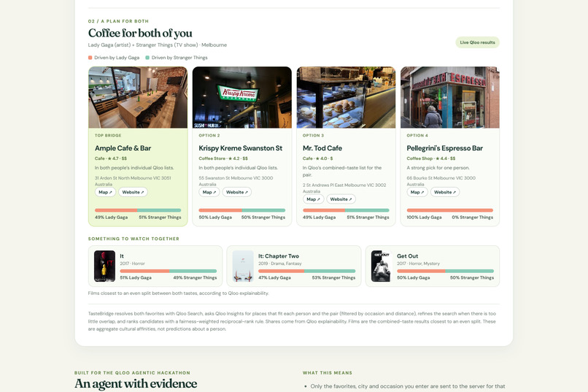Click the Get Out movie poster

tap(382, 266)
